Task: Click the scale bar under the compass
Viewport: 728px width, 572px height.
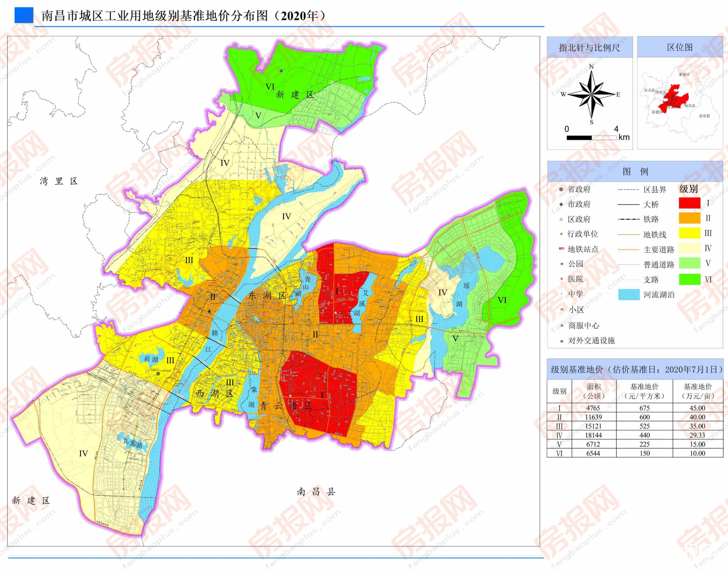Action: [591, 138]
